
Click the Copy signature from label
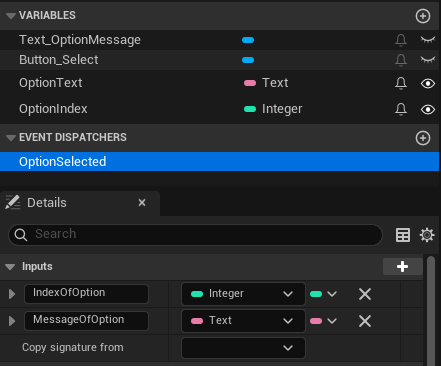73,347
